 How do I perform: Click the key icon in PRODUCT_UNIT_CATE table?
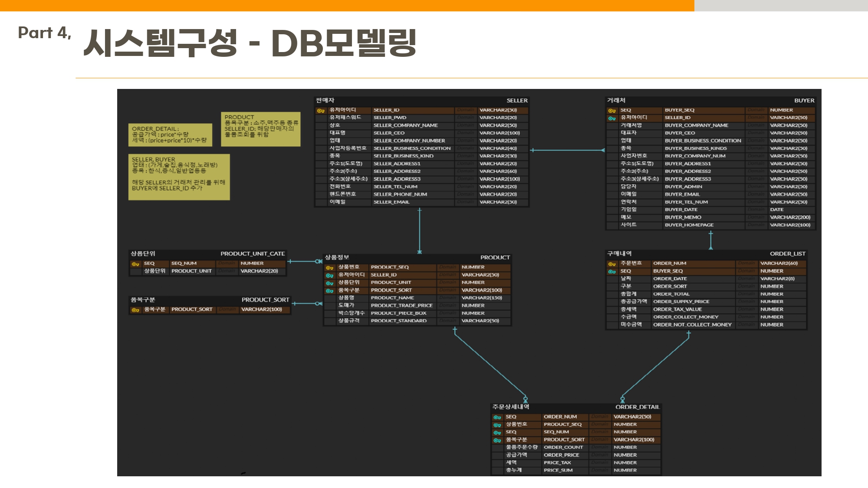pos(135,264)
